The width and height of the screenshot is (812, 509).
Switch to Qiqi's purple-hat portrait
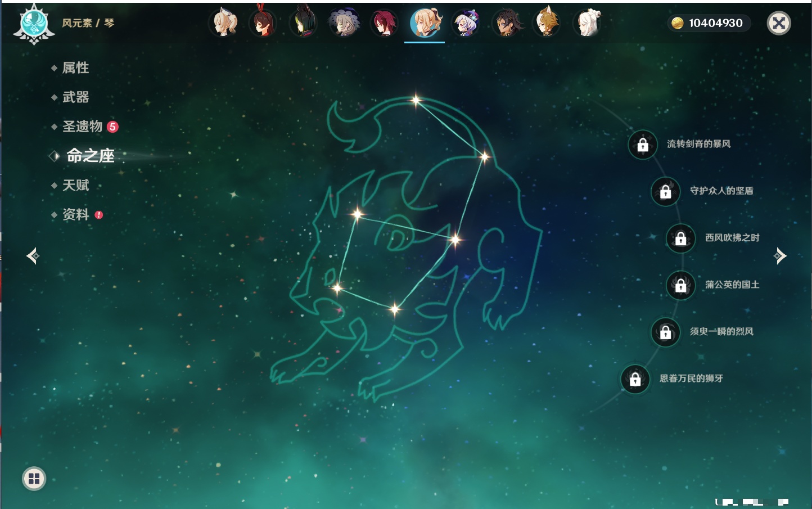tap(466, 24)
